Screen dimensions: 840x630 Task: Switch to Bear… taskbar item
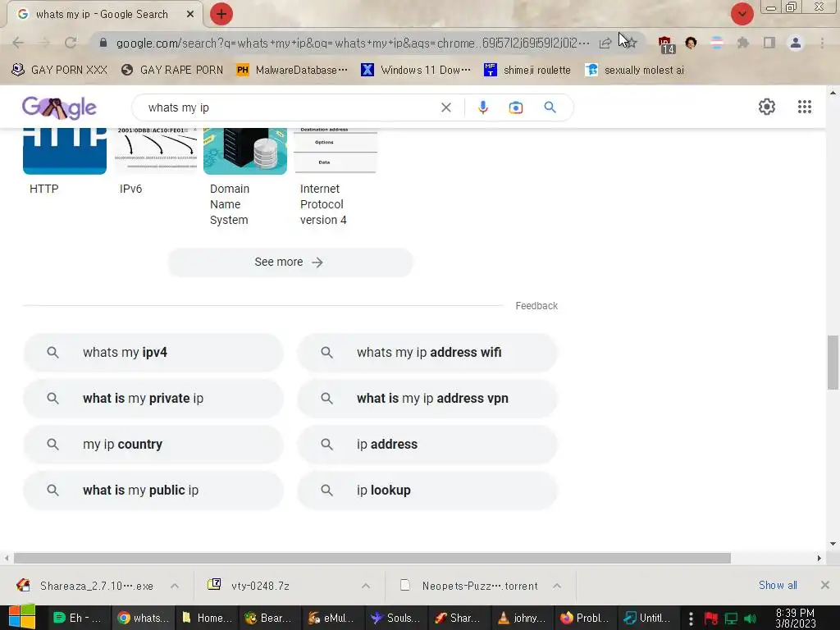click(269, 618)
